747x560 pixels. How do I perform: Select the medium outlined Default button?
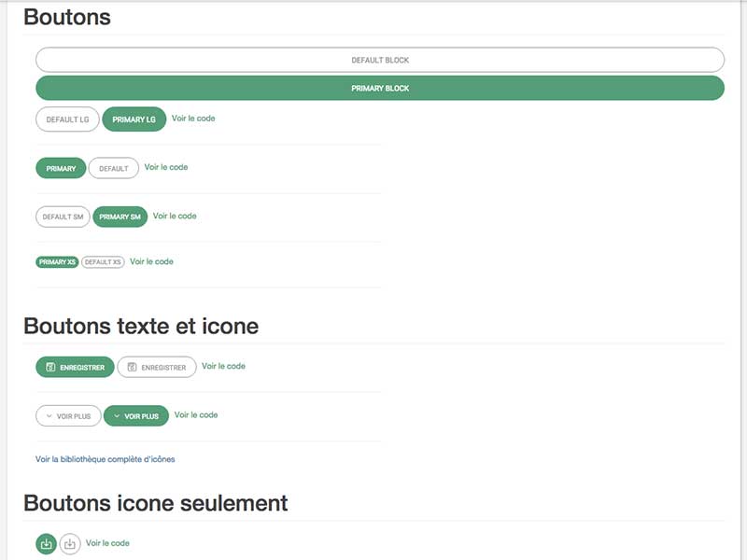click(x=114, y=168)
